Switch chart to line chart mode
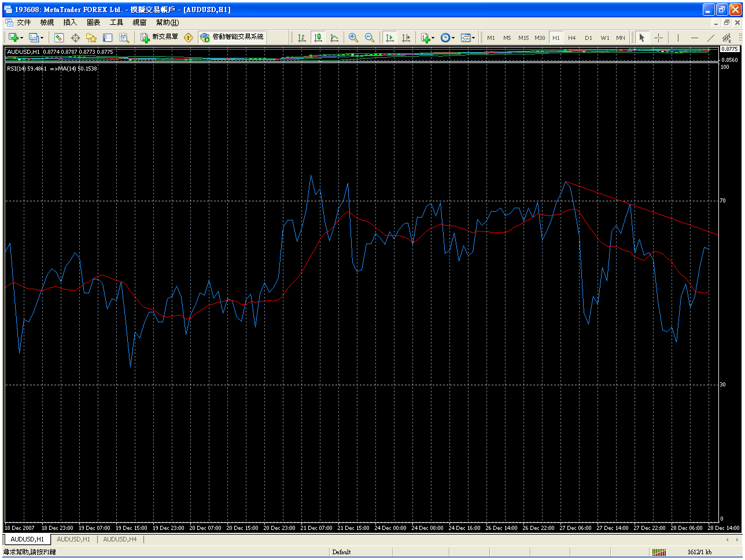Screen dimensions: 745x560 pyautogui.click(x=334, y=38)
